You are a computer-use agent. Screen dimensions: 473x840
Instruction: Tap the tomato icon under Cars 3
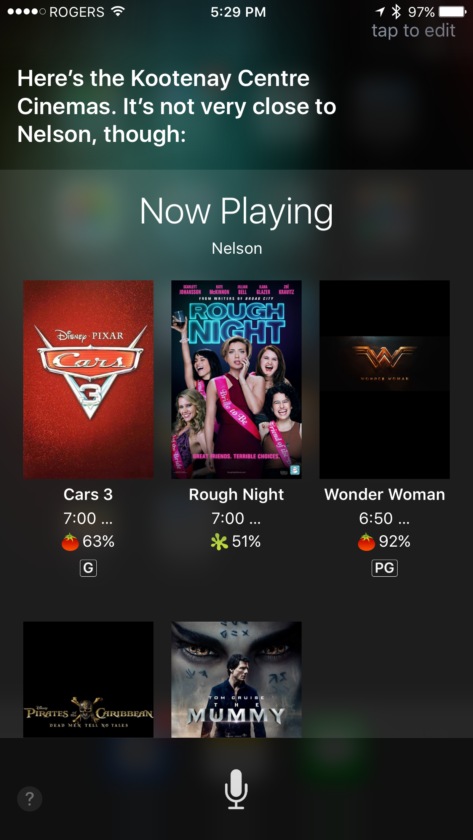click(x=70, y=542)
